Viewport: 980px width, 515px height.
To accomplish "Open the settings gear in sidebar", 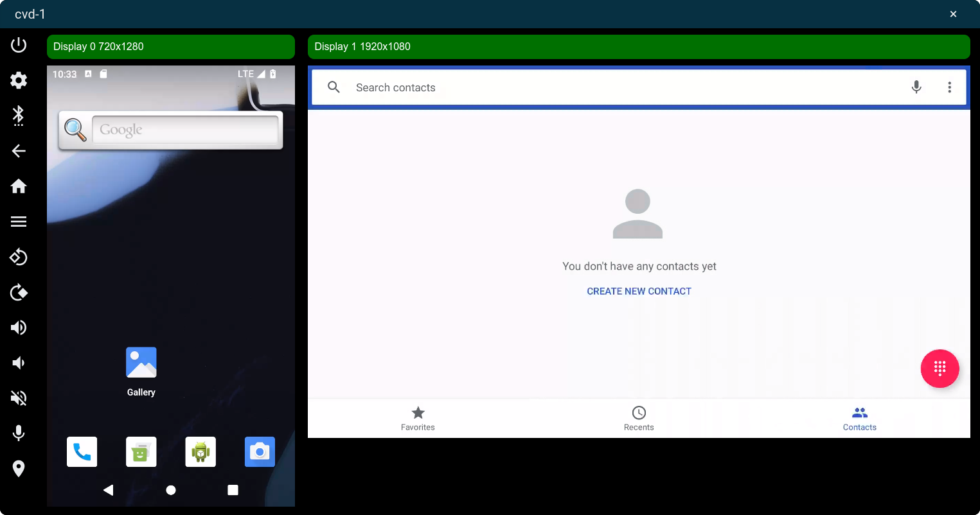I will (19, 80).
